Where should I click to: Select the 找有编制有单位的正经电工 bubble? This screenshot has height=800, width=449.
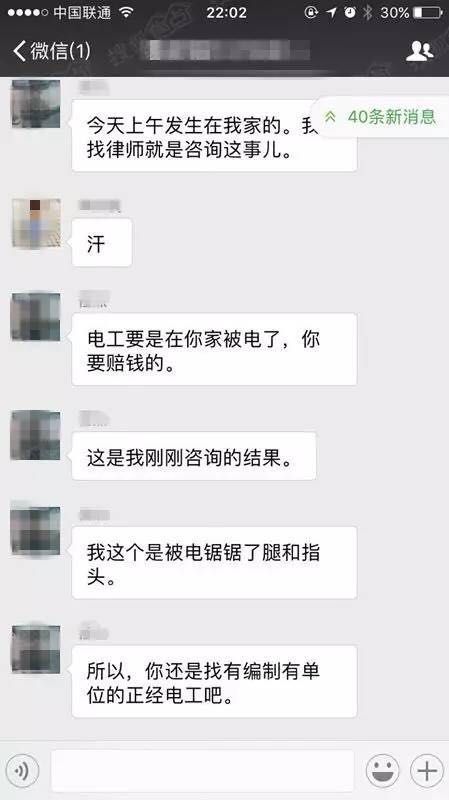click(214, 682)
